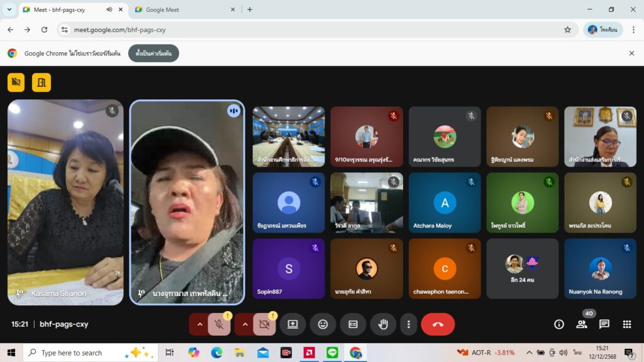Image resolution: width=644 pixels, height=362 pixels.
Task: Toggle closed captions button
Action: [353, 324]
